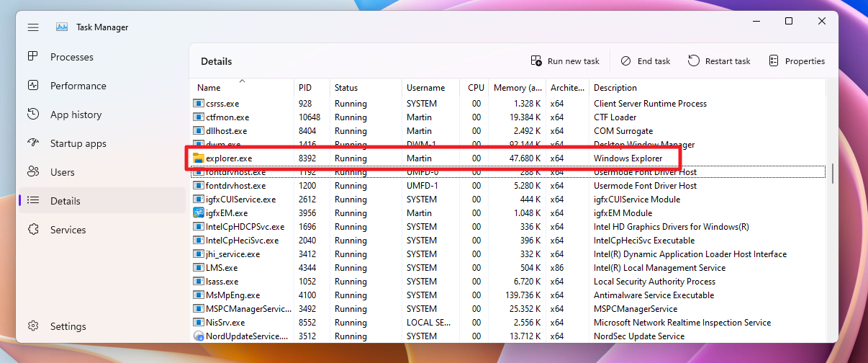The image size is (868, 363).
Task: Restart task from the toolbar
Action: pos(719,61)
